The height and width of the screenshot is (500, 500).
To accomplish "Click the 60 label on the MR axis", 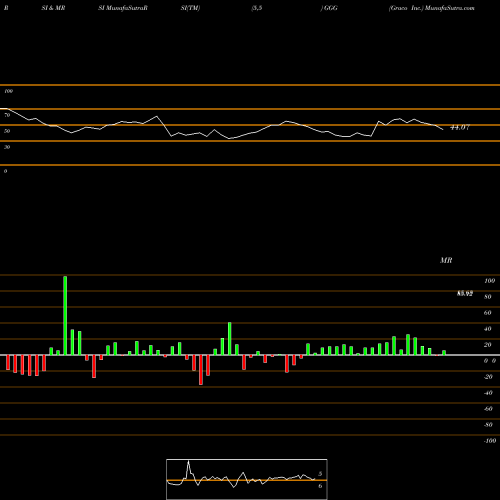I will (487, 313).
